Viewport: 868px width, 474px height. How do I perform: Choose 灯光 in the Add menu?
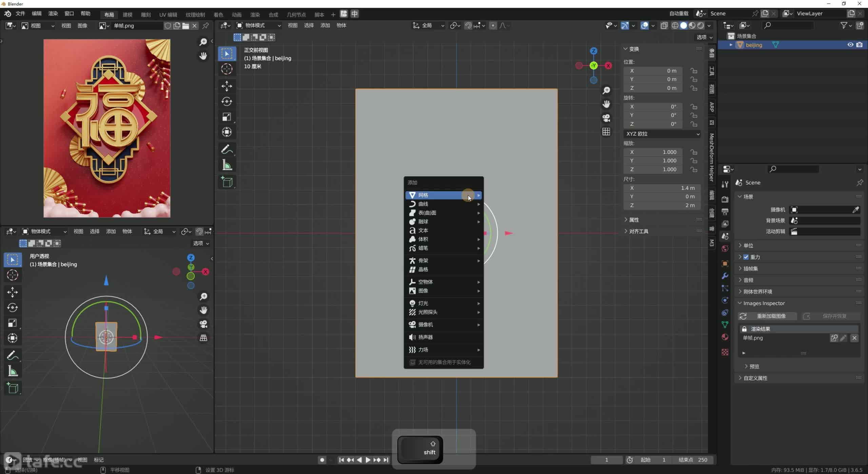(x=443, y=303)
